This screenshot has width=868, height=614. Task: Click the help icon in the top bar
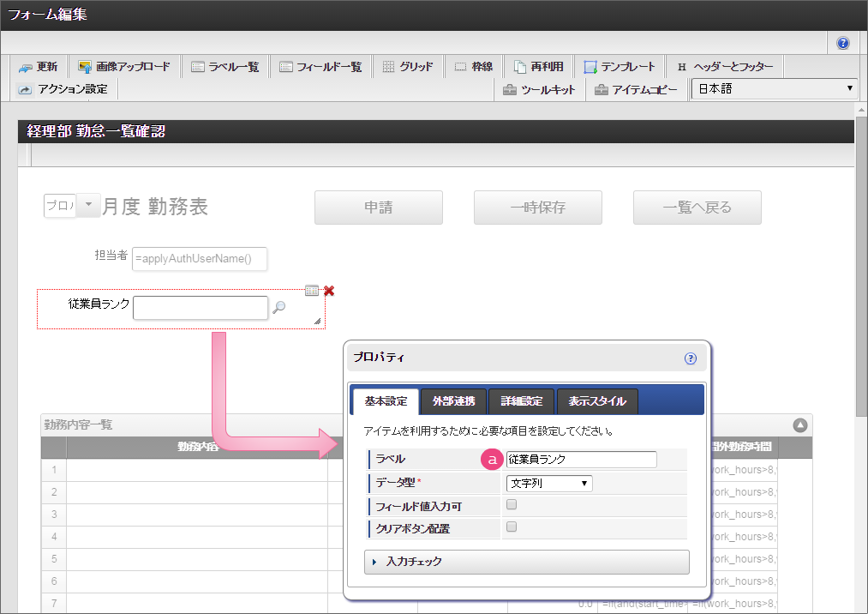pyautogui.click(x=843, y=43)
